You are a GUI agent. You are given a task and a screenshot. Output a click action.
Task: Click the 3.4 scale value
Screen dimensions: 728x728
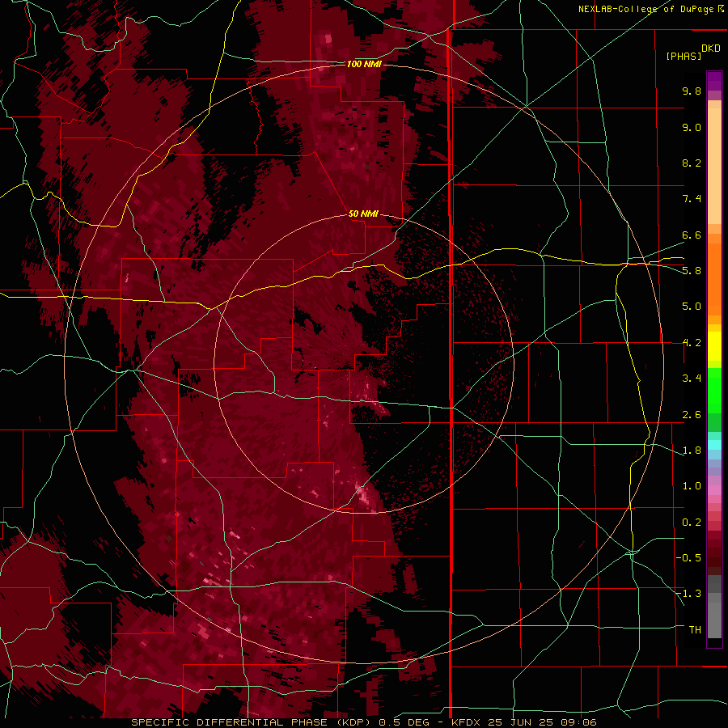coord(692,379)
